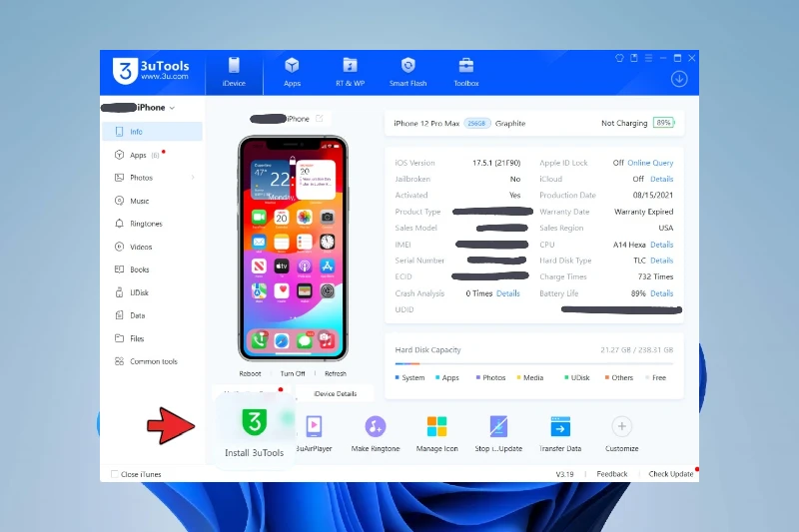Open the iDevice Details tab
The height and width of the screenshot is (532, 799).
click(335, 393)
